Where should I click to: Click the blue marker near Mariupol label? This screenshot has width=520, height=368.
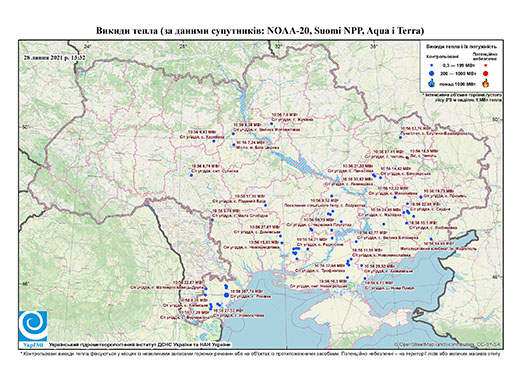[431, 239]
